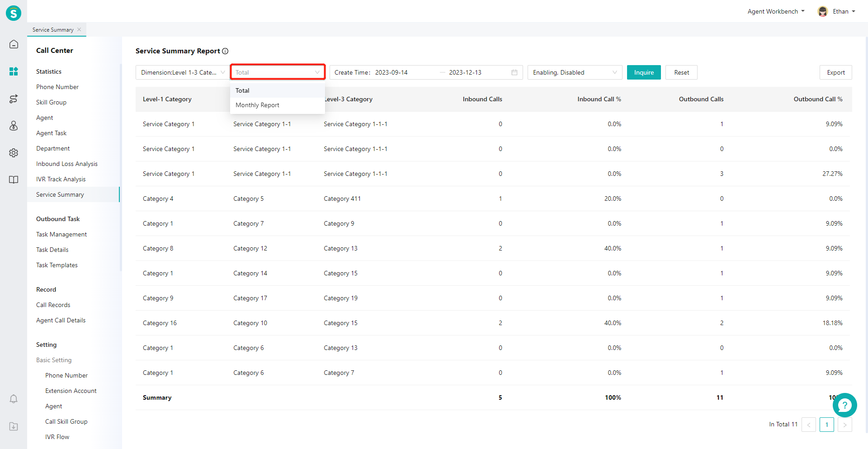Open the calendar icon in Create Time field
Viewport: 868px width, 449px height.
coord(514,72)
